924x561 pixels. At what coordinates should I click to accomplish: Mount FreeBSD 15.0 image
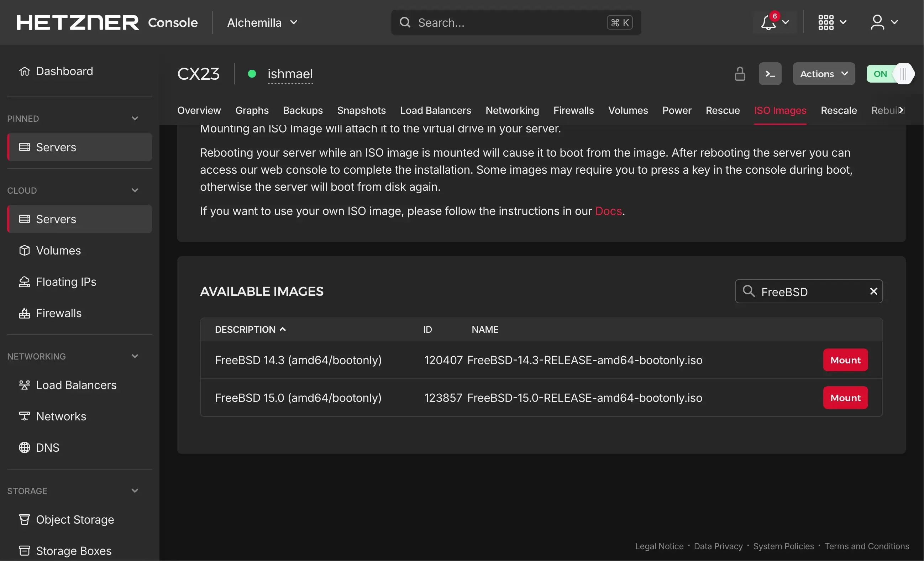tap(845, 398)
